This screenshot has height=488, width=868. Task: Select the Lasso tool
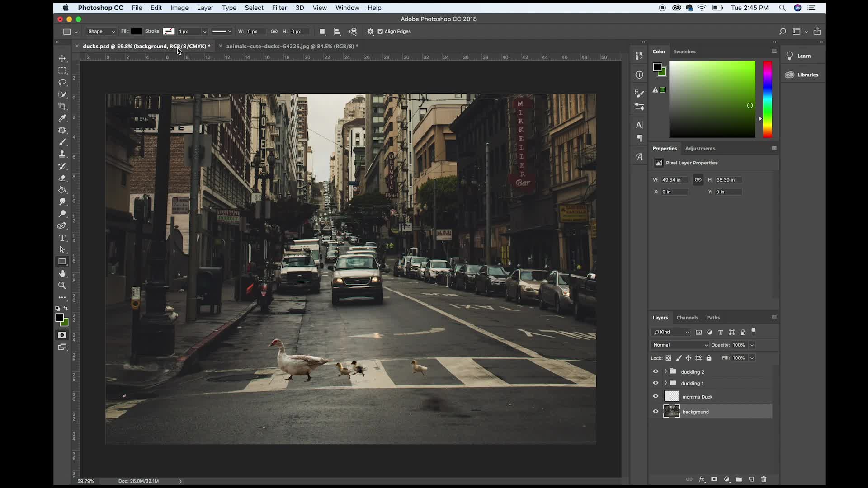click(62, 82)
